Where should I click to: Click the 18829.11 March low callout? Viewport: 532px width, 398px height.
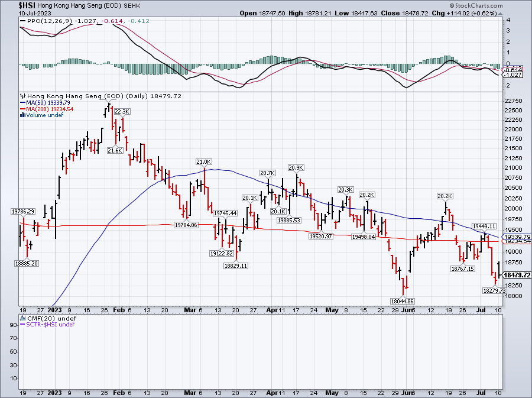click(x=235, y=266)
